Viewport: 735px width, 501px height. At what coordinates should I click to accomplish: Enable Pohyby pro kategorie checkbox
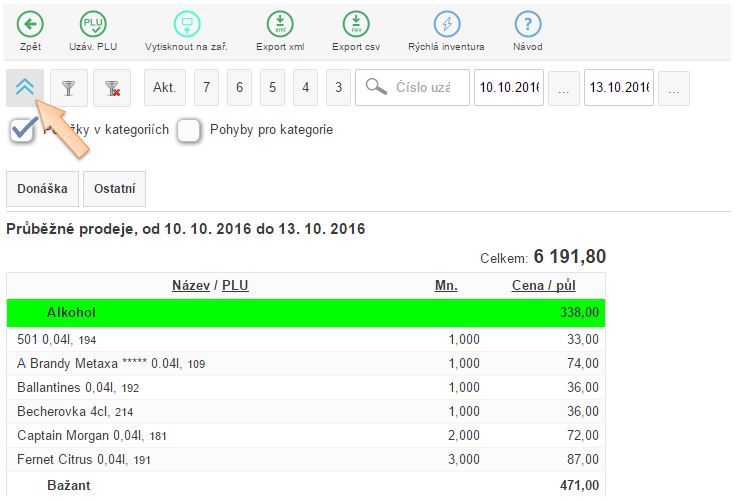[189, 130]
